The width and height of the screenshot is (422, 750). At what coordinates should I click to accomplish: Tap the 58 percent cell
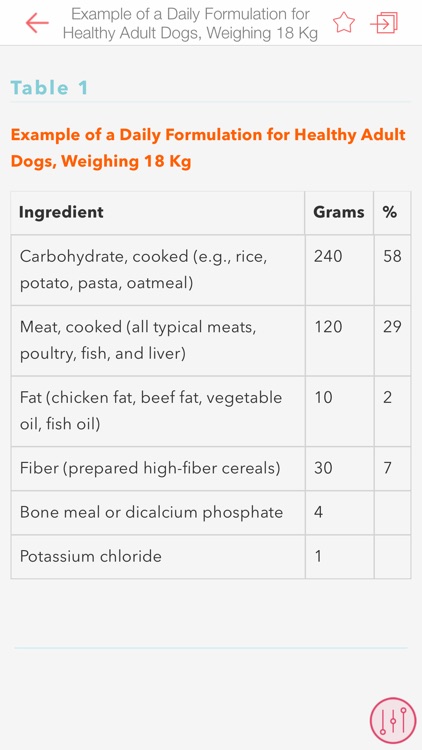(x=392, y=270)
